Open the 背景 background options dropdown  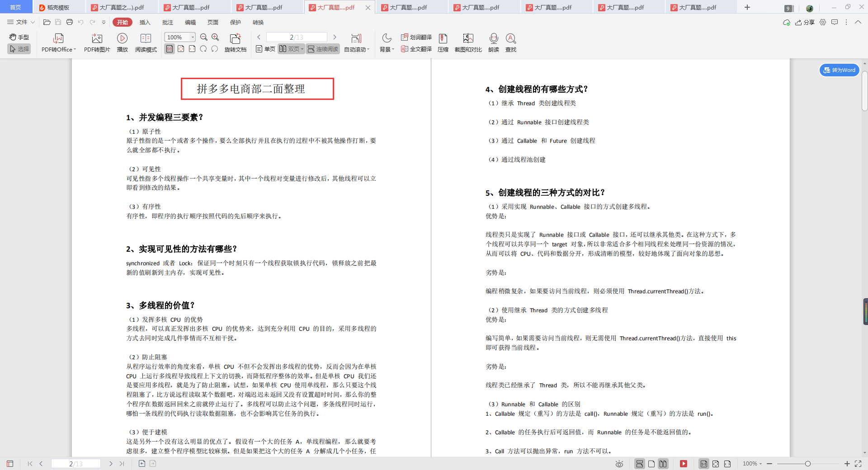click(387, 49)
